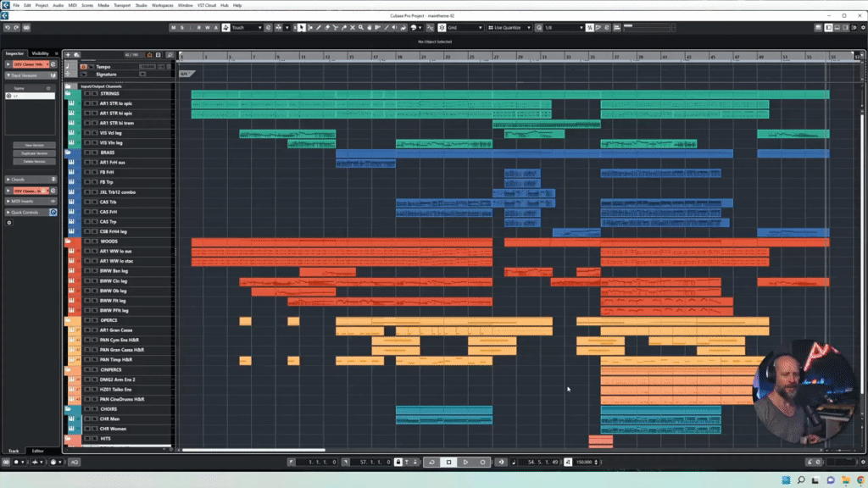Image resolution: width=868 pixels, height=488 pixels.
Task: Open the VST Cloud menu
Action: click(207, 5)
